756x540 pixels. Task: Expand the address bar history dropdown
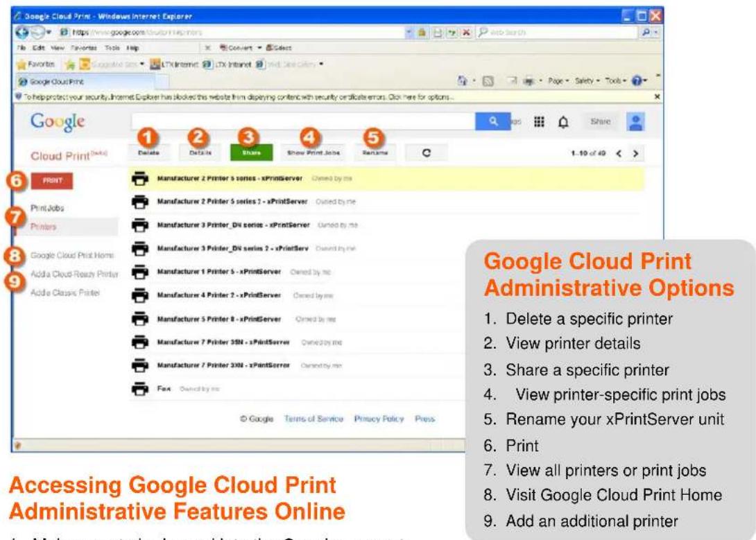coord(409,33)
